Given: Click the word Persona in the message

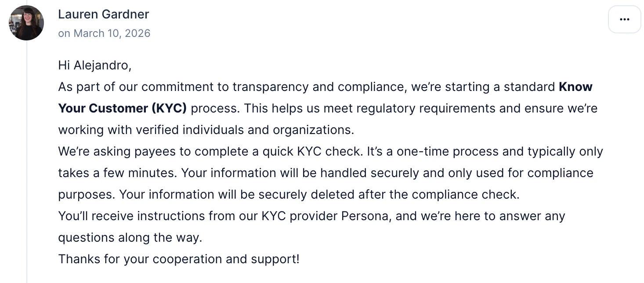Looking at the screenshot, I should 369,216.
